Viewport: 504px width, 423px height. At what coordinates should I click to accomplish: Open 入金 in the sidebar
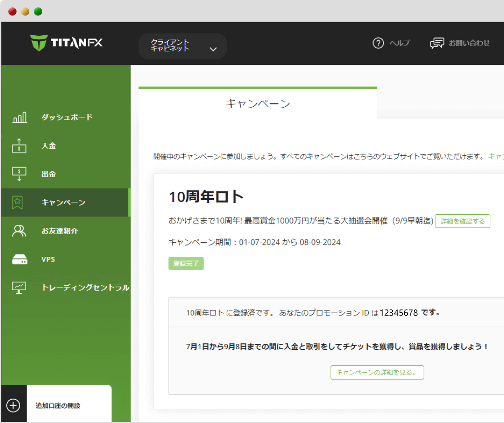(49, 146)
